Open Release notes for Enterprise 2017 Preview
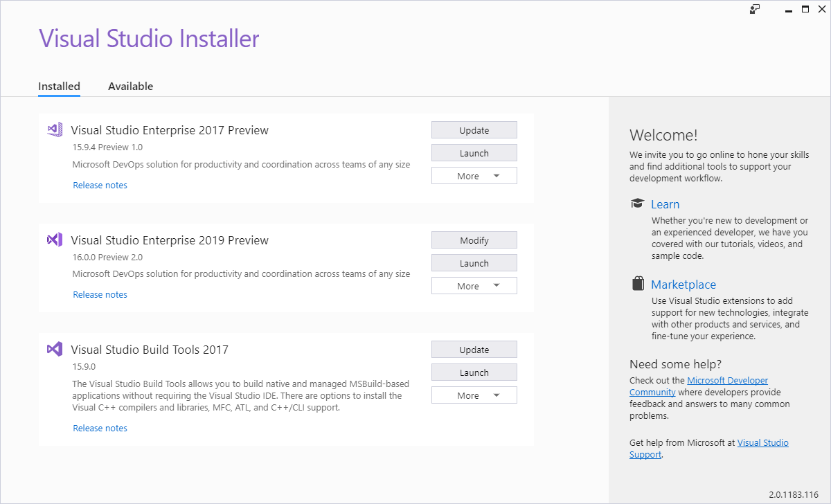The image size is (831, 504). [x=100, y=185]
